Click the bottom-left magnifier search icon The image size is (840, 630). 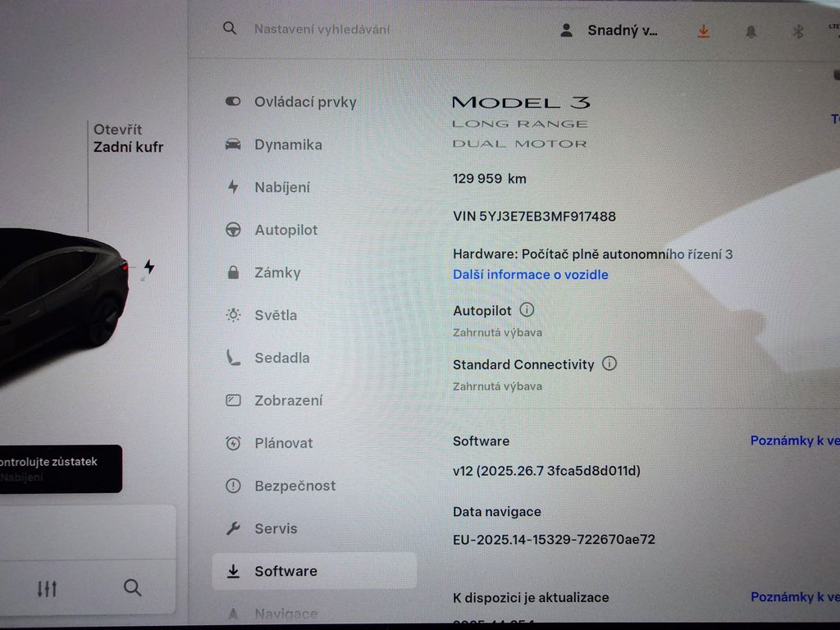click(132, 587)
